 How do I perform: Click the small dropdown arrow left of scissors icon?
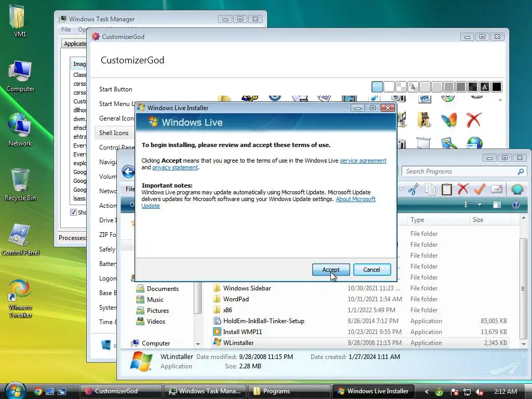coord(402,189)
